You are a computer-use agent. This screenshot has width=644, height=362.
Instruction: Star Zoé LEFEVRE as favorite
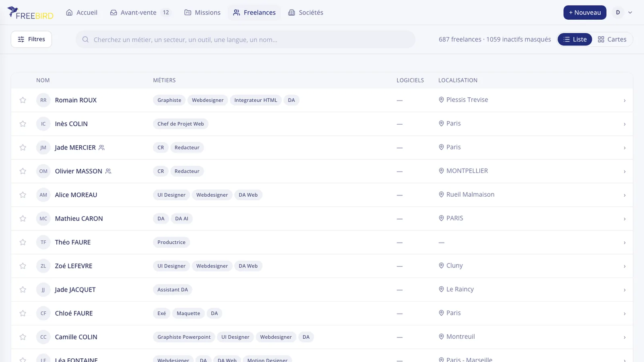tap(23, 266)
